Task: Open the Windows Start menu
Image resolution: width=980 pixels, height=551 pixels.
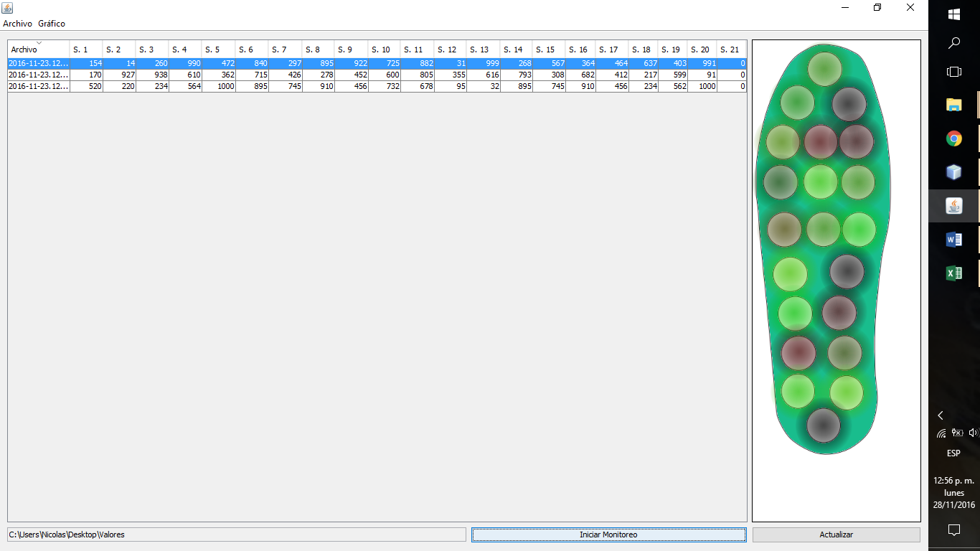Action: (x=954, y=14)
